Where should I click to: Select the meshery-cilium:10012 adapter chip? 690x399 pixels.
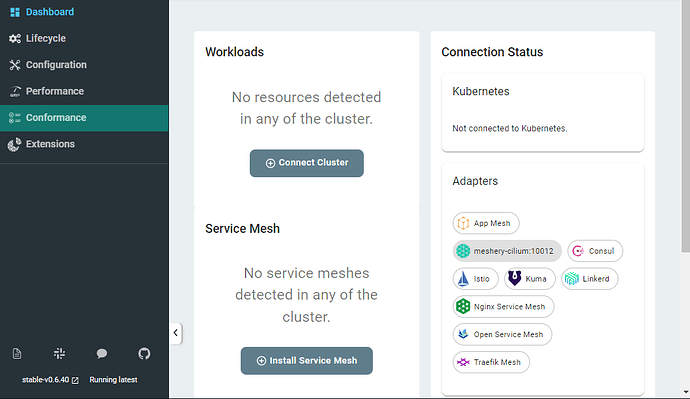click(x=507, y=251)
